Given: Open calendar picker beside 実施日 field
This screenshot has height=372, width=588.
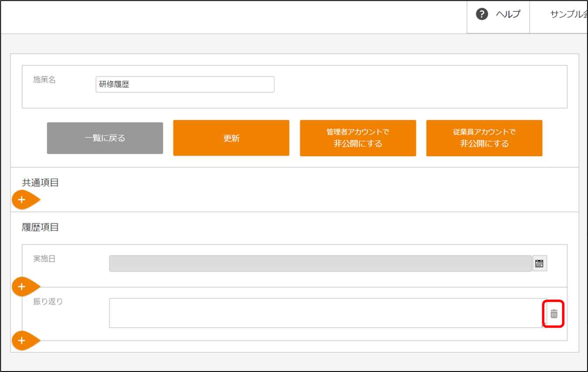Looking at the screenshot, I should [x=539, y=264].
